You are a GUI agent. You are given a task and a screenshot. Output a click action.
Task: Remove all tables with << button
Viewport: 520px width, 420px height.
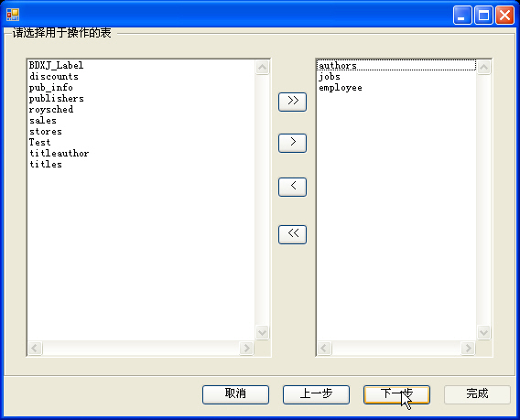(292, 234)
